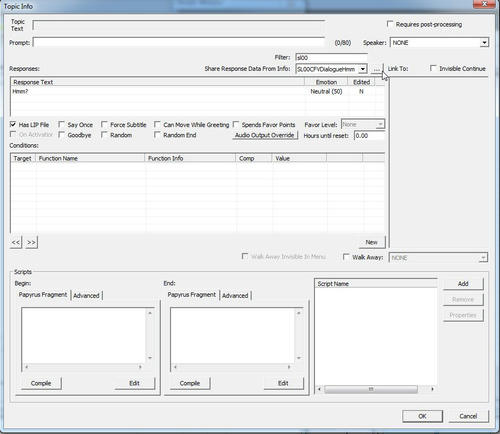Switch to Advanced tab under Begin

(x=86, y=295)
